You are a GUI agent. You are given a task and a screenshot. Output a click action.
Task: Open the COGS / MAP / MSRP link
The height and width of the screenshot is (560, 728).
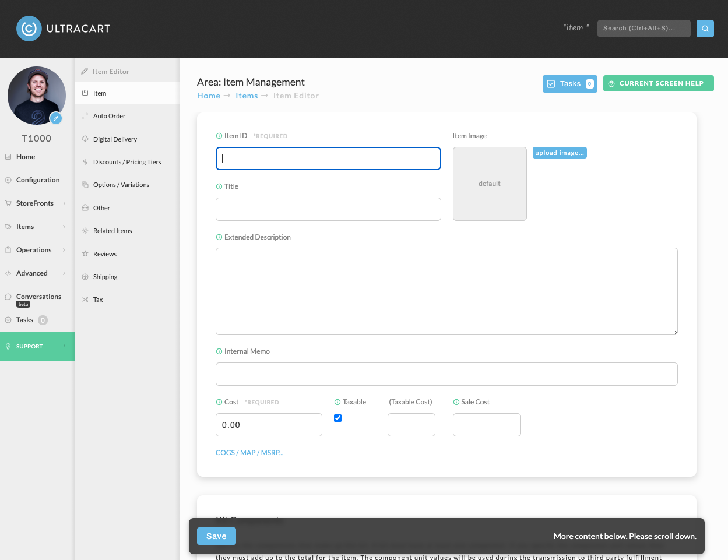tap(249, 453)
